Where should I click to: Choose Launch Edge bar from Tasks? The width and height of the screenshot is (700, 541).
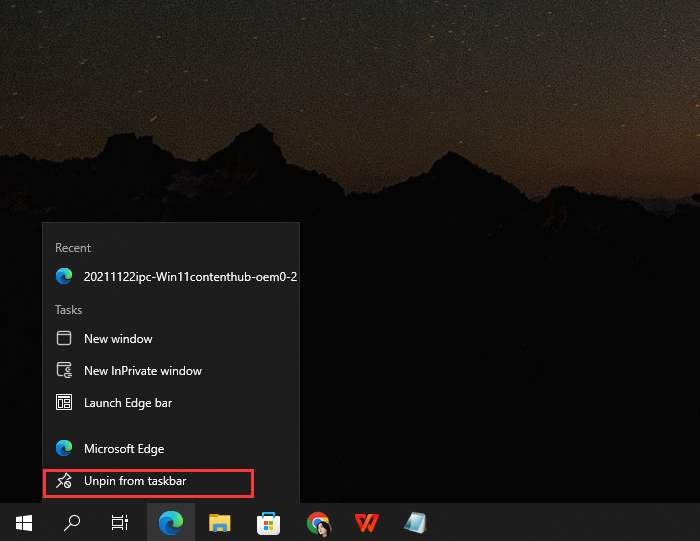click(128, 403)
